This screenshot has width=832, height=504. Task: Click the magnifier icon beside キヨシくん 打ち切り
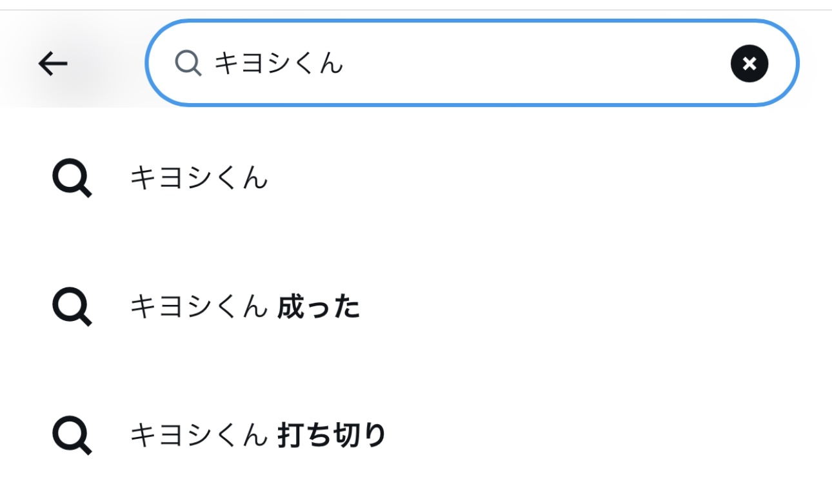(72, 436)
